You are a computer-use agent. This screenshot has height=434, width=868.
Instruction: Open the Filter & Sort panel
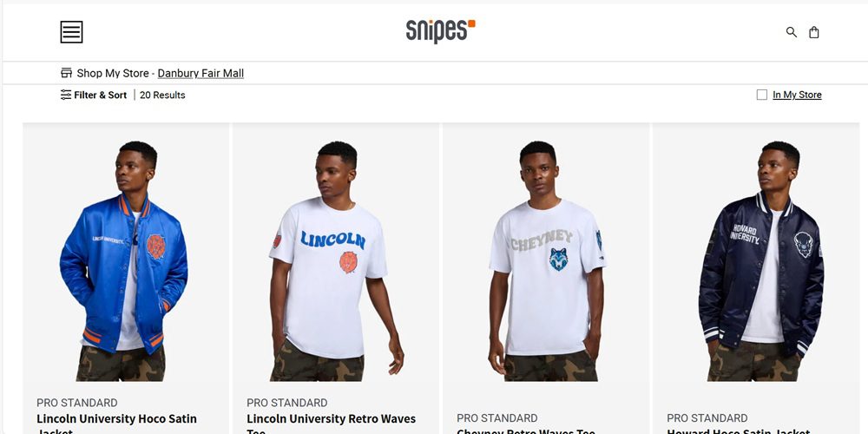94,95
